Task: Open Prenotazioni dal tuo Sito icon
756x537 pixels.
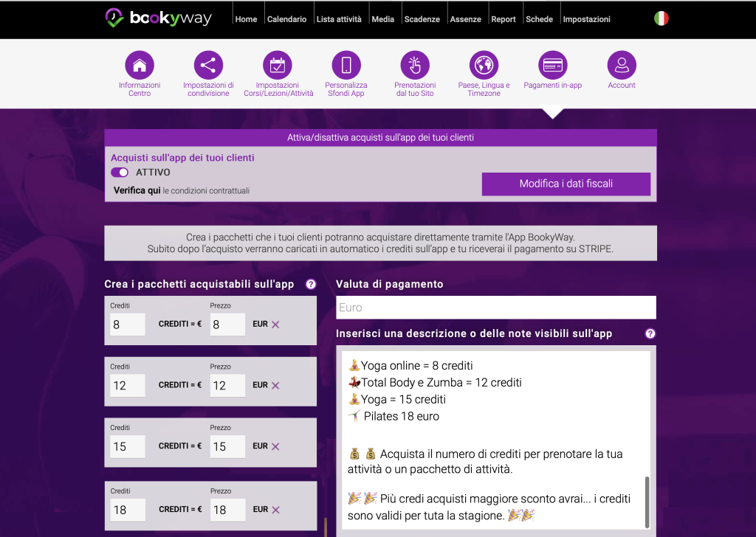Action: pos(415,66)
